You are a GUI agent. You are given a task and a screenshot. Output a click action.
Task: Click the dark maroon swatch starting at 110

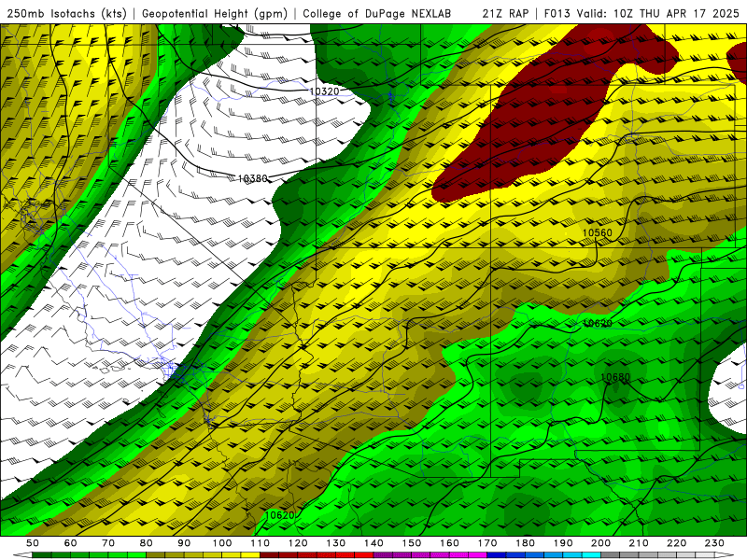point(269,555)
